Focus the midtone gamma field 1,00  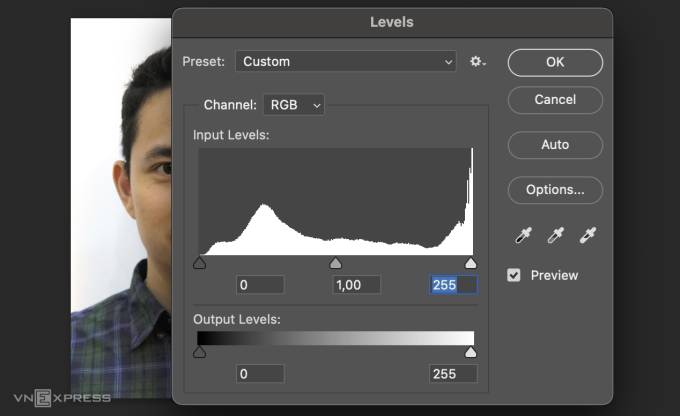point(356,285)
